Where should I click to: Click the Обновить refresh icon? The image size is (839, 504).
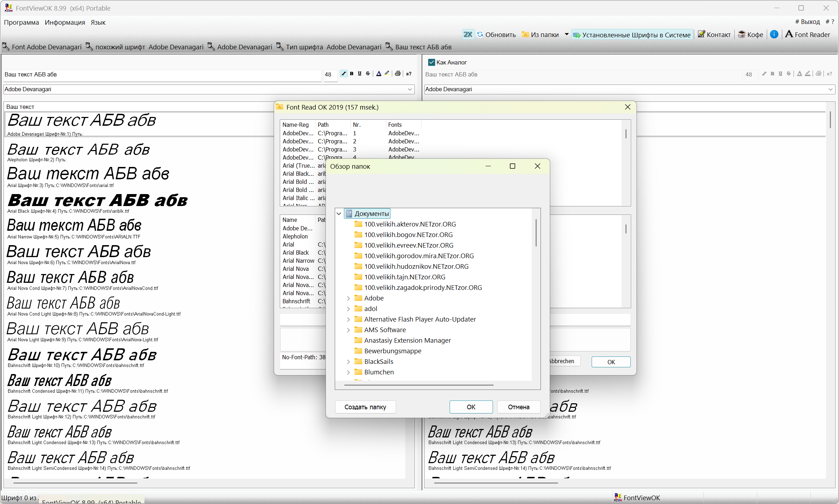pyautogui.click(x=480, y=35)
